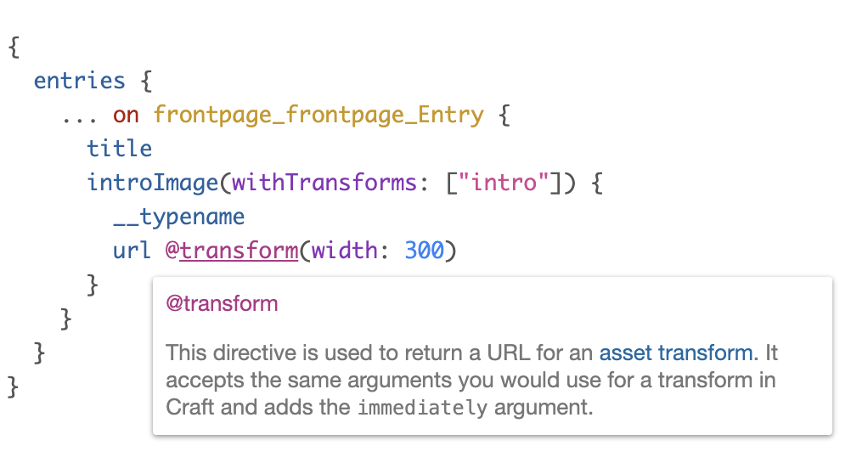Click the opening brace on the first line
Viewport: 868px width, 474px height.
coord(14,47)
